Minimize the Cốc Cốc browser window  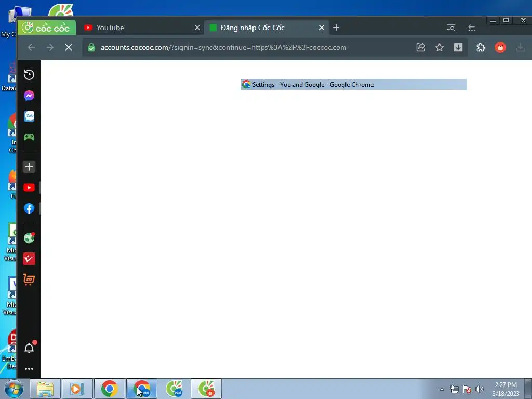tap(493, 21)
